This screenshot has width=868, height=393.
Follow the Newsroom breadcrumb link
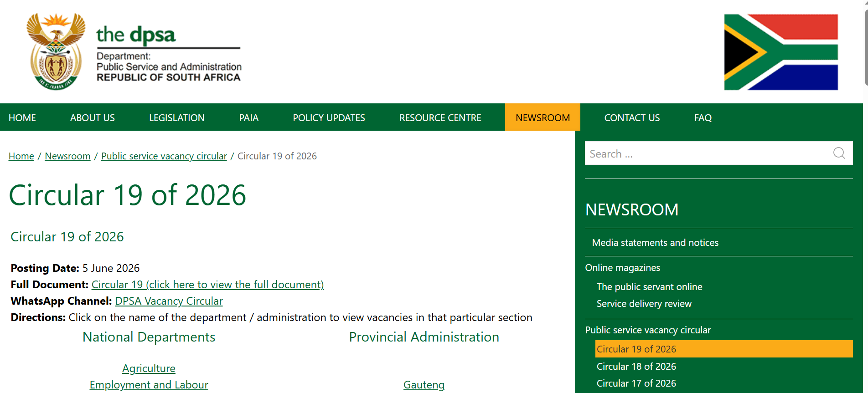coord(67,156)
